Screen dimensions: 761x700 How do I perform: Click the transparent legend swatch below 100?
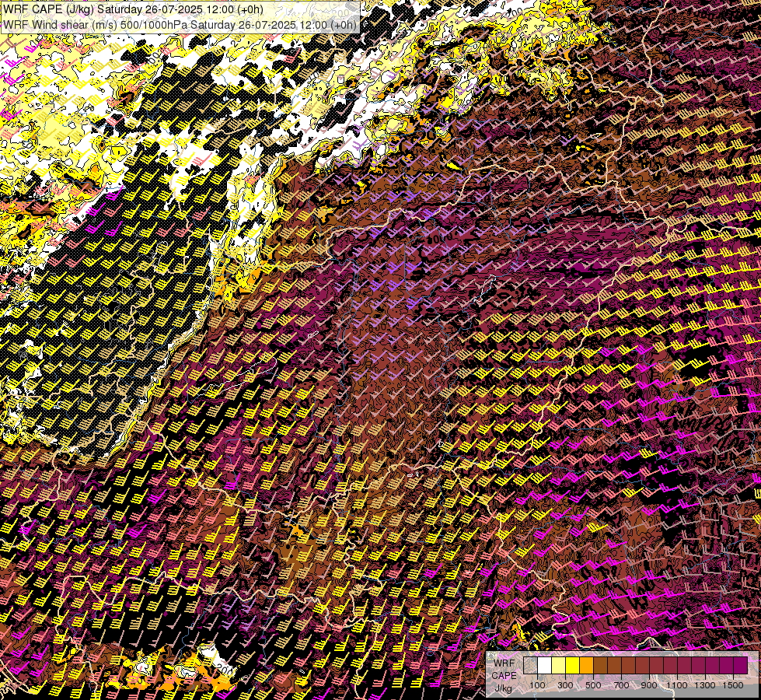coord(530,665)
